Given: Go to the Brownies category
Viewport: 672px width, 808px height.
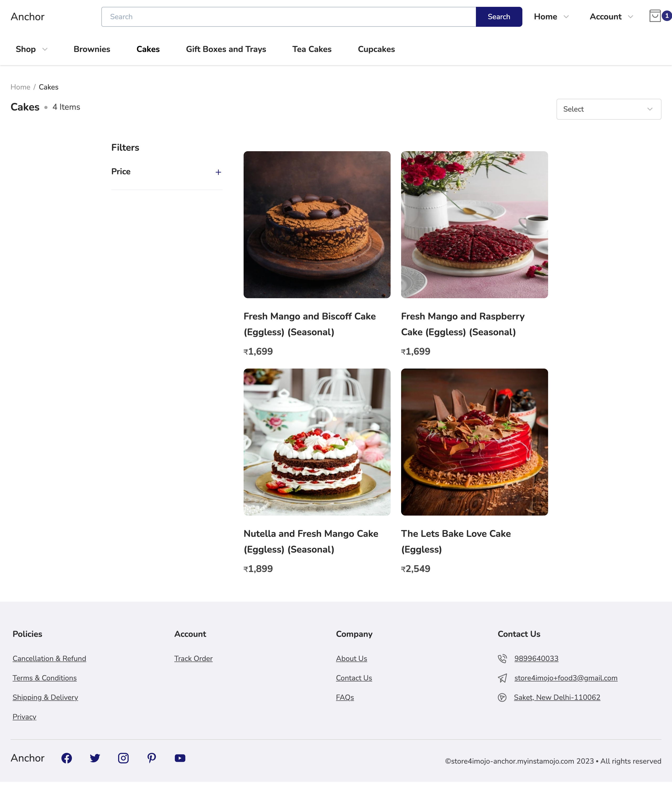Looking at the screenshot, I should click(92, 49).
